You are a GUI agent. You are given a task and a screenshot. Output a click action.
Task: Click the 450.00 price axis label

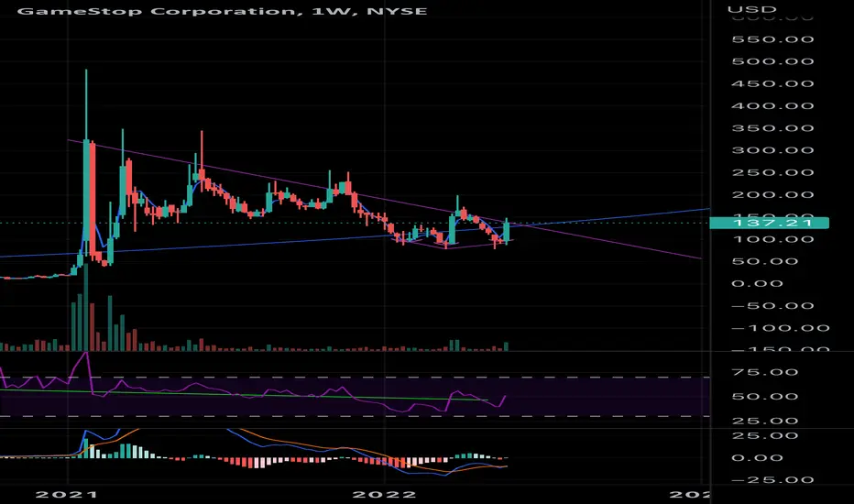tap(772, 84)
